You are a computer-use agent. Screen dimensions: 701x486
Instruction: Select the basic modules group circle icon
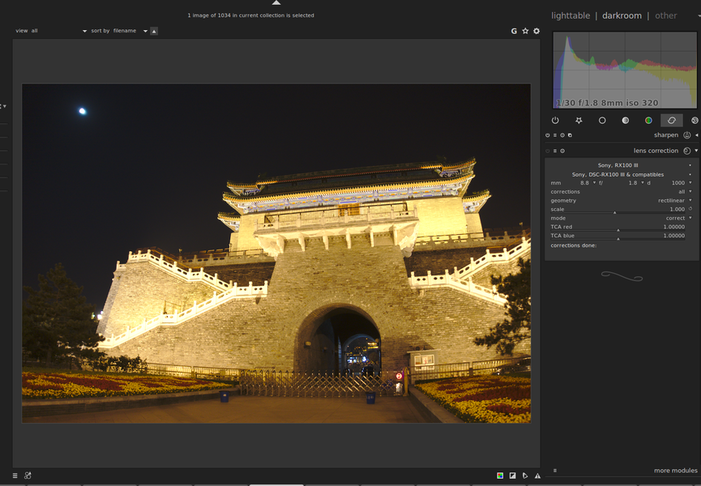(602, 120)
